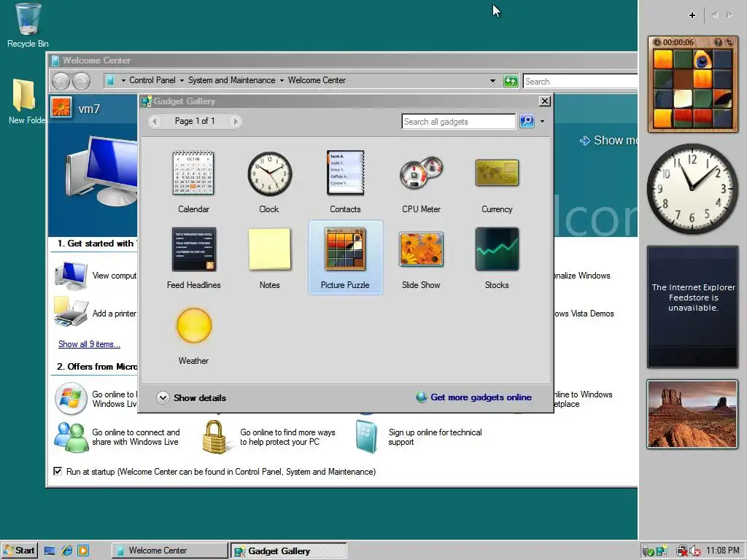Switch to Welcome Center taskbar button
Screen dimensions: 747x560
point(169,551)
